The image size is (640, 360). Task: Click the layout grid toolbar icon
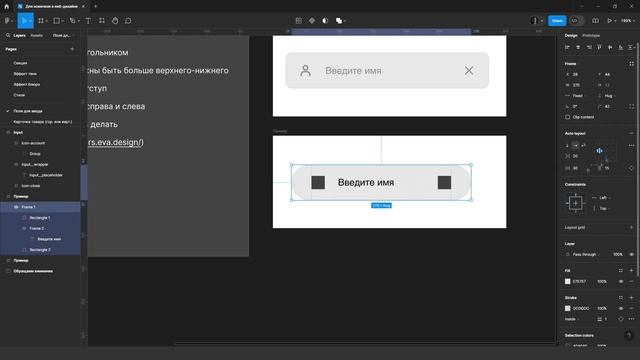pos(298,20)
